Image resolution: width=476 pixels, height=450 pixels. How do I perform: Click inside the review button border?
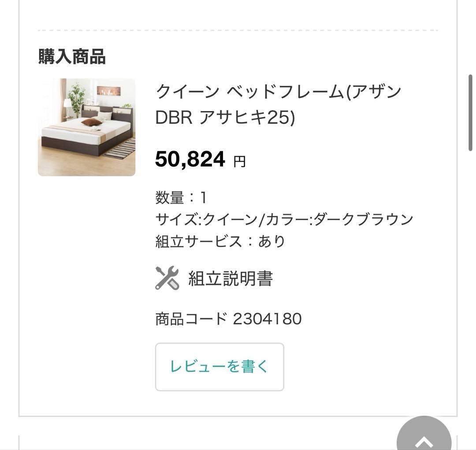tap(219, 366)
